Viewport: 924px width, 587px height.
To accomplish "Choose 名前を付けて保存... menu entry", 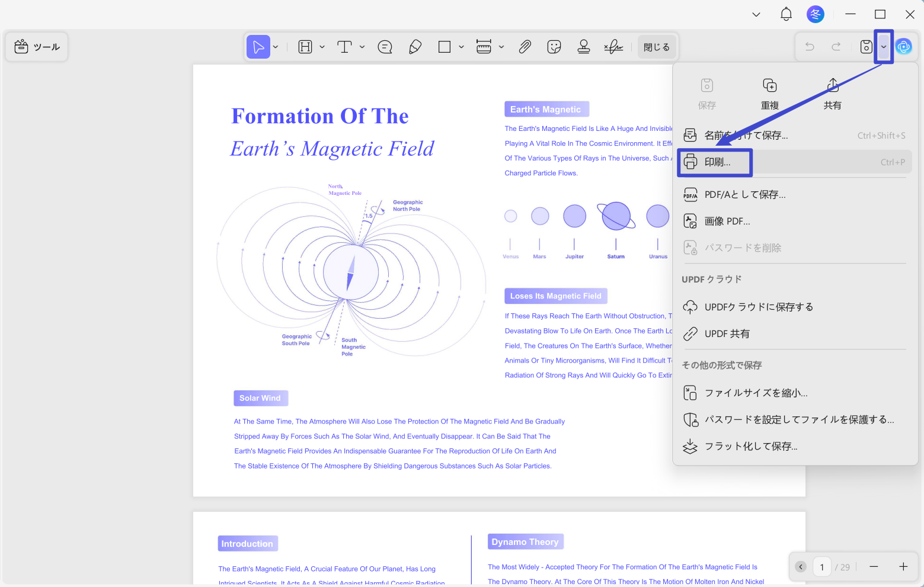I will point(794,136).
